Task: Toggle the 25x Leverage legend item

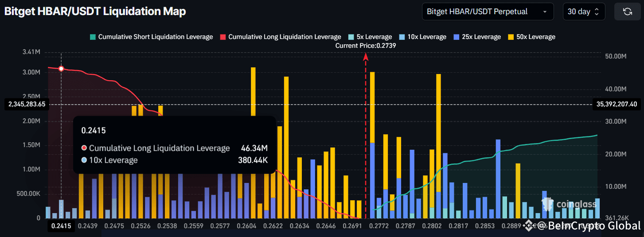Action: tap(476, 37)
